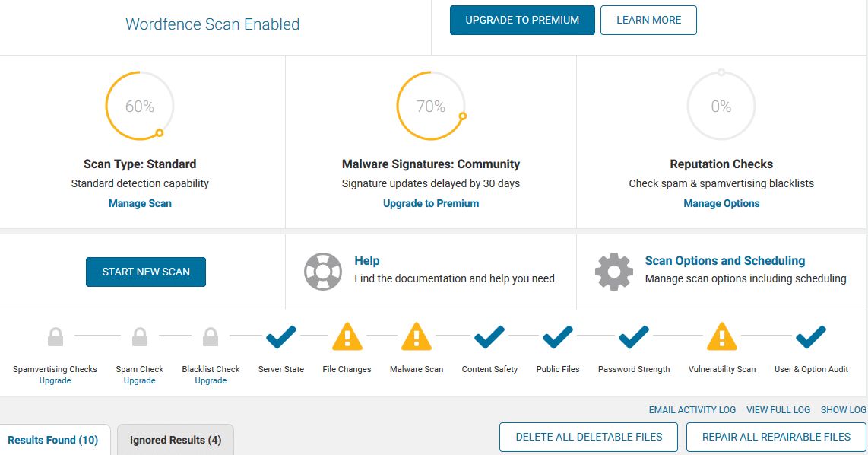The image size is (868, 455).
Task: Click the Server State checkmark icon
Action: [281, 336]
